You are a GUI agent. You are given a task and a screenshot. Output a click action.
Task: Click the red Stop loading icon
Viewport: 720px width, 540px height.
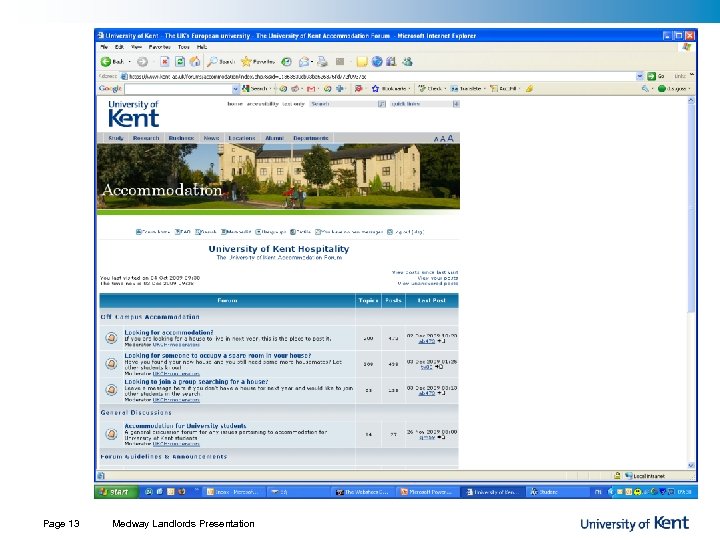165,62
